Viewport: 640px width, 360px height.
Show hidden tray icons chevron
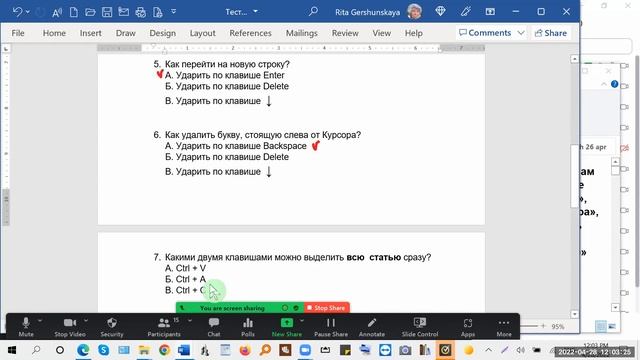click(488, 350)
